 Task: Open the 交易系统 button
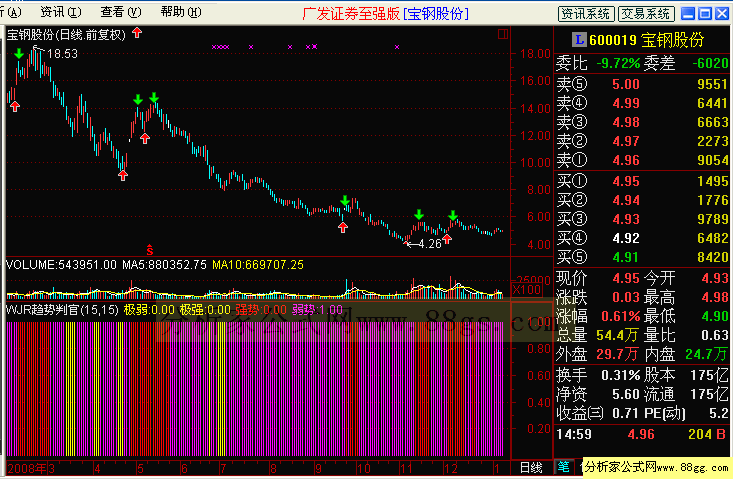(x=647, y=14)
